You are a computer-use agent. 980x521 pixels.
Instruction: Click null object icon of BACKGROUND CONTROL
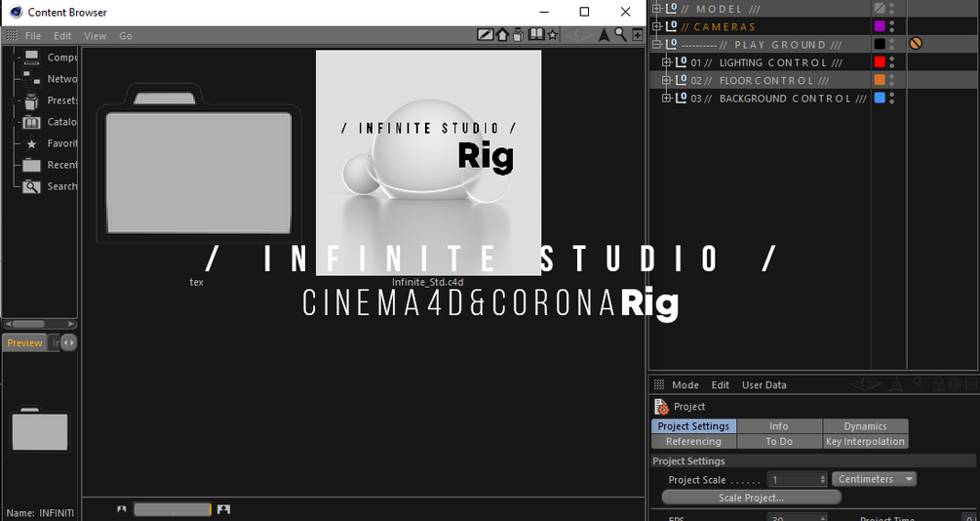click(681, 99)
